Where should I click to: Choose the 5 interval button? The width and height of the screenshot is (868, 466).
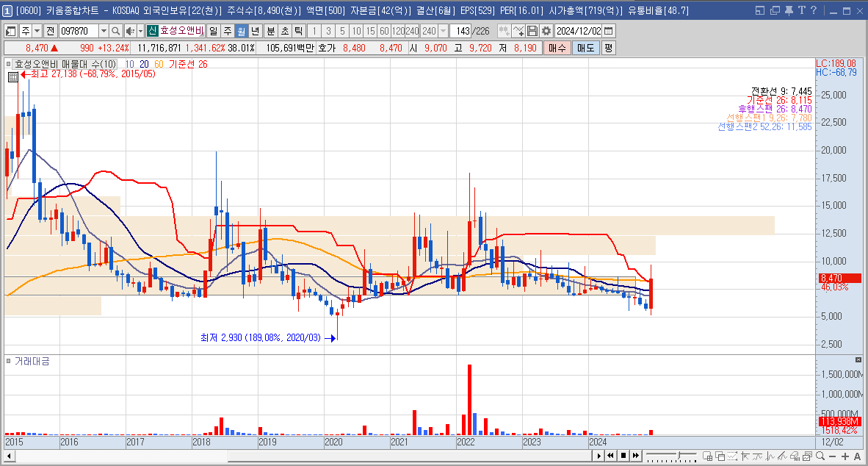(x=342, y=31)
